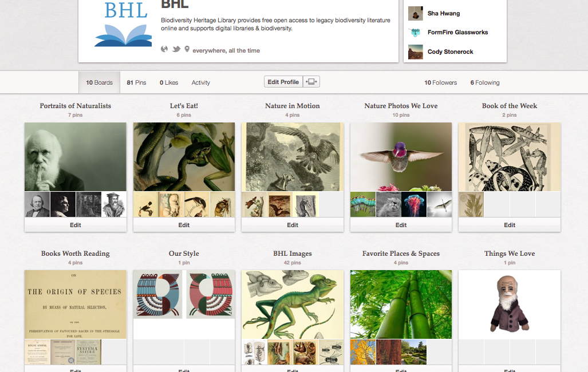View the 10 Followers list
Viewport: 588px width, 372px height.
point(441,82)
